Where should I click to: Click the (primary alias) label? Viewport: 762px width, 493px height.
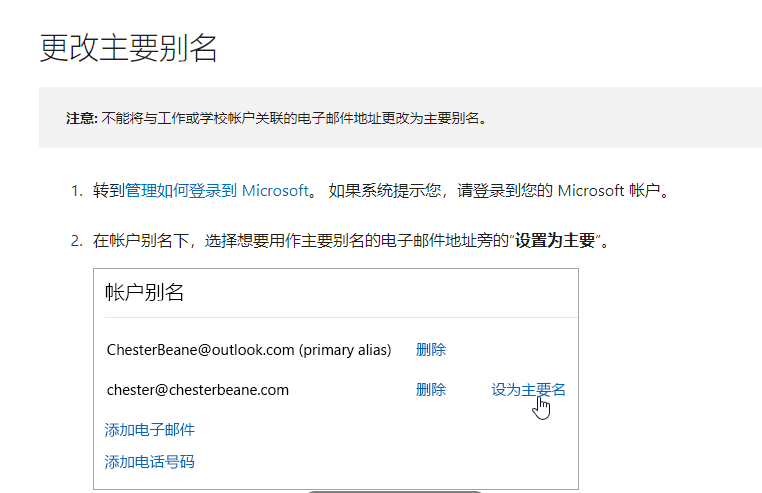coord(345,350)
